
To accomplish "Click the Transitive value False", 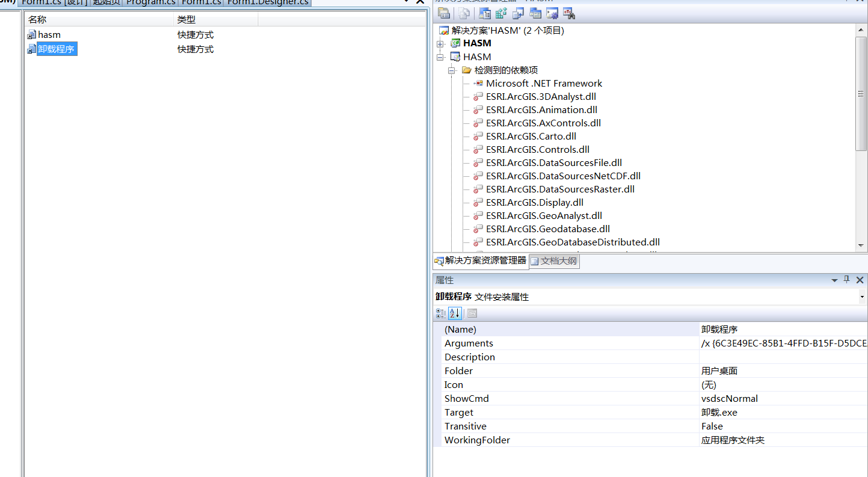I will tap(783, 426).
